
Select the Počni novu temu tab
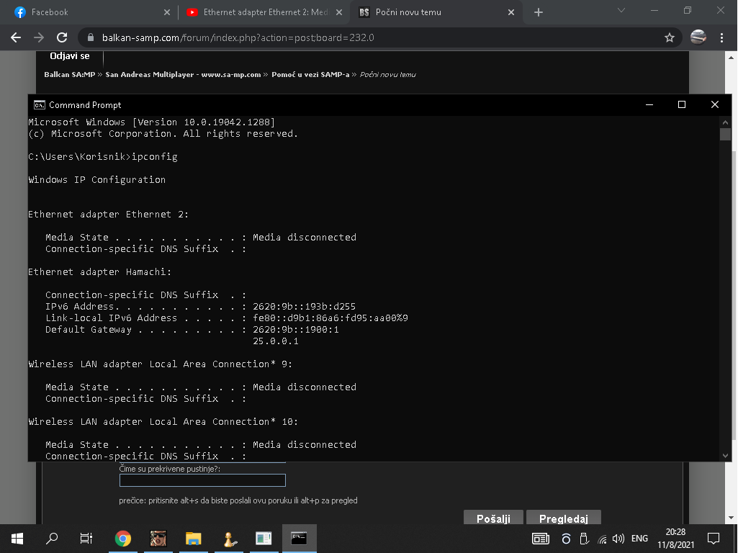click(x=436, y=12)
